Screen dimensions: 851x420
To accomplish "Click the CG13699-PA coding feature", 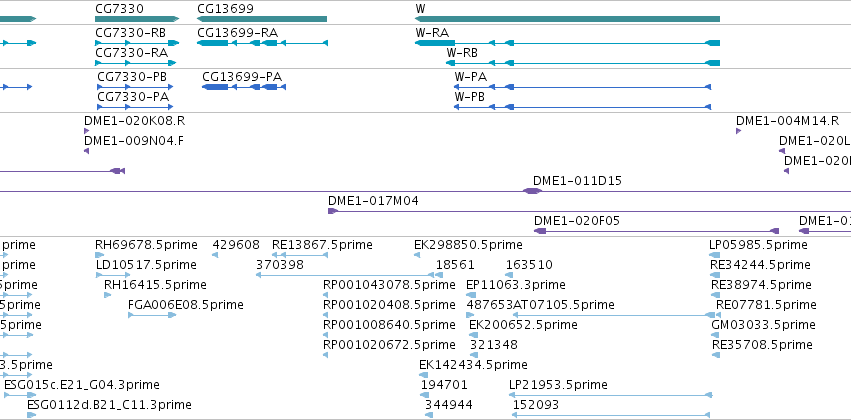I will pyautogui.click(x=244, y=87).
